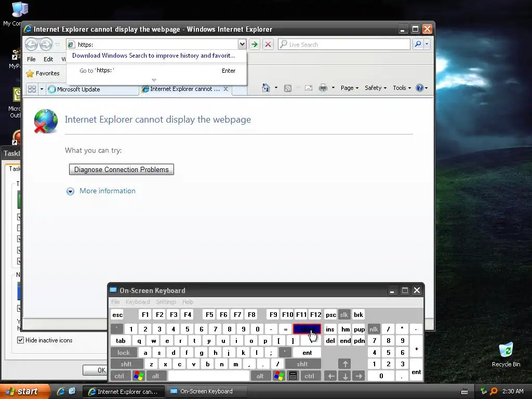Click the esc key on On-Screen Keyboard
532x399 pixels.
point(117,315)
